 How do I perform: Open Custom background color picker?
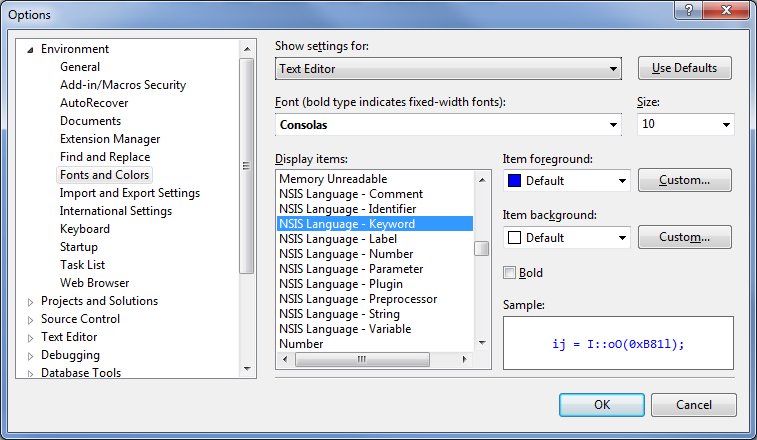tap(685, 237)
